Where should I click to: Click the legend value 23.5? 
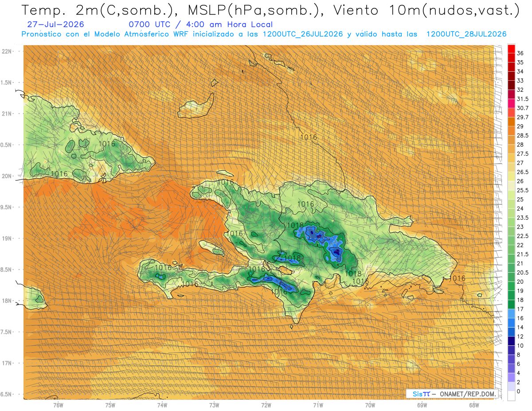pyautogui.click(x=523, y=218)
